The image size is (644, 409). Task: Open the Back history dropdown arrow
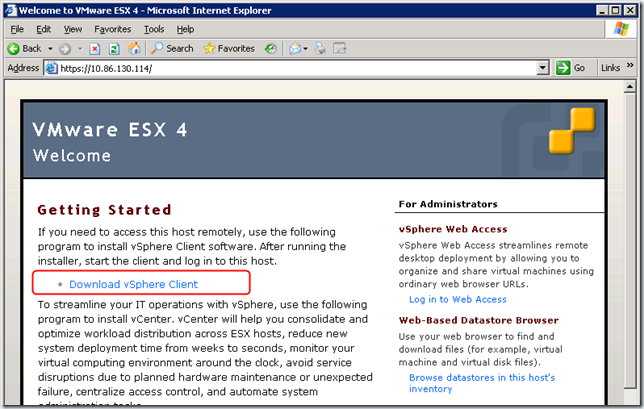click(50, 49)
